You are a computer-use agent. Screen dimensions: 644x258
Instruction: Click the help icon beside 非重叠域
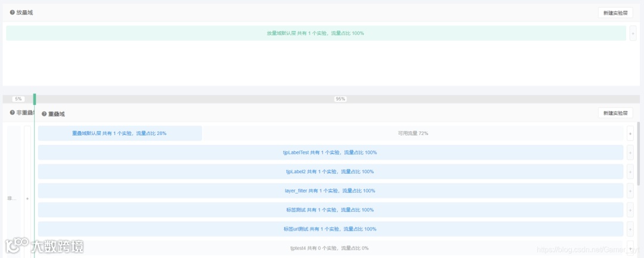[x=13, y=112]
